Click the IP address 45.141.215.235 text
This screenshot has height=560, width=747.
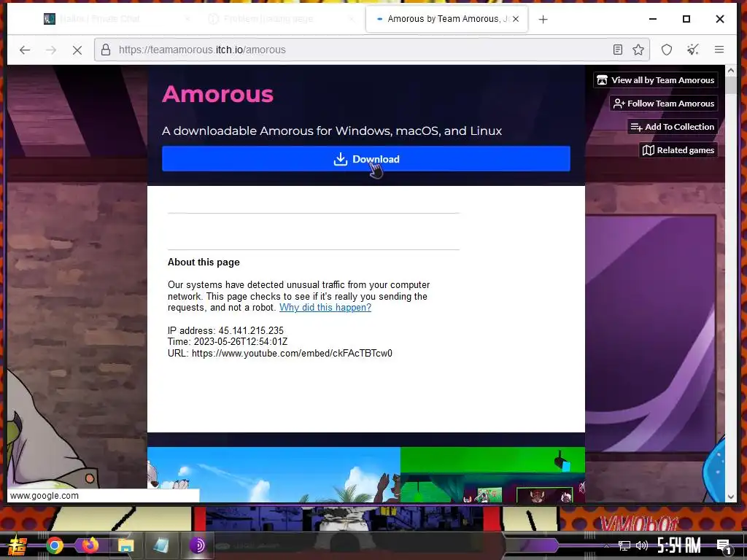(x=225, y=330)
